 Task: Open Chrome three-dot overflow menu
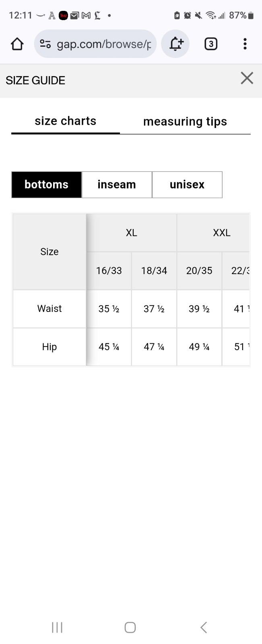point(245,44)
